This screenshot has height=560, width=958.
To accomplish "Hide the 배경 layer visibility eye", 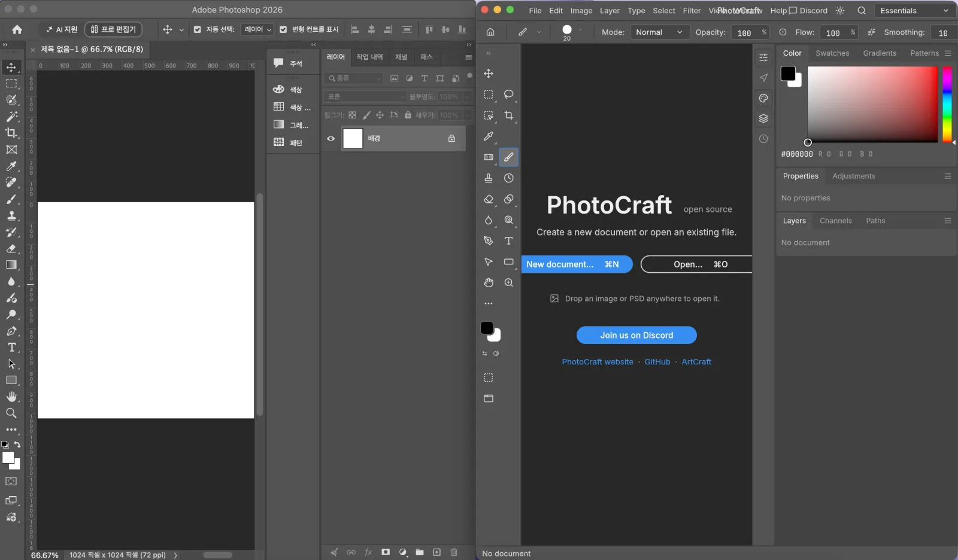I will (x=331, y=139).
